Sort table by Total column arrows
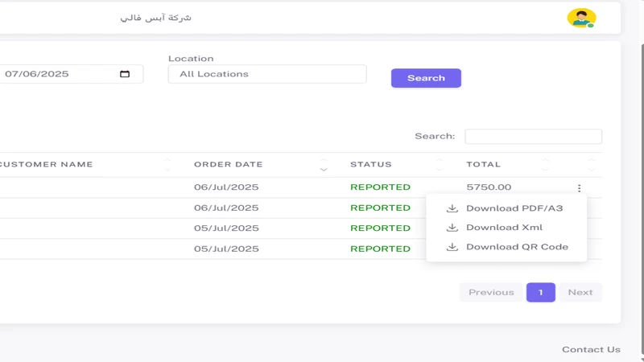The image size is (644, 362). tap(545, 165)
